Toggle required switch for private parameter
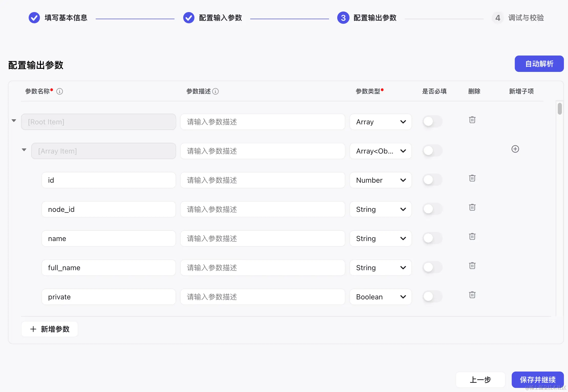The width and height of the screenshot is (568, 392). pos(432,296)
